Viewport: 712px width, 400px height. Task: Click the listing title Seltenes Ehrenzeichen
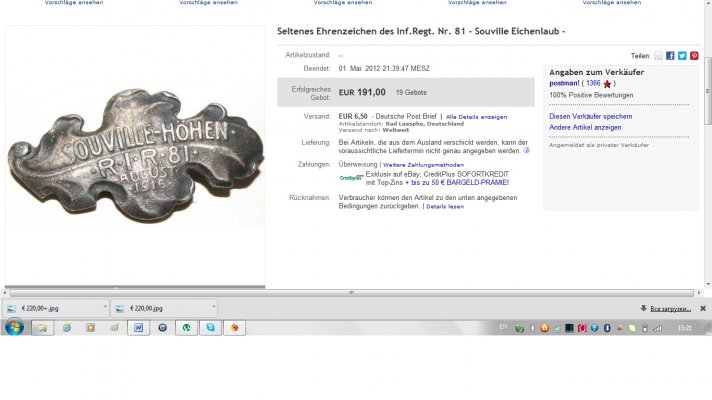pos(421,31)
